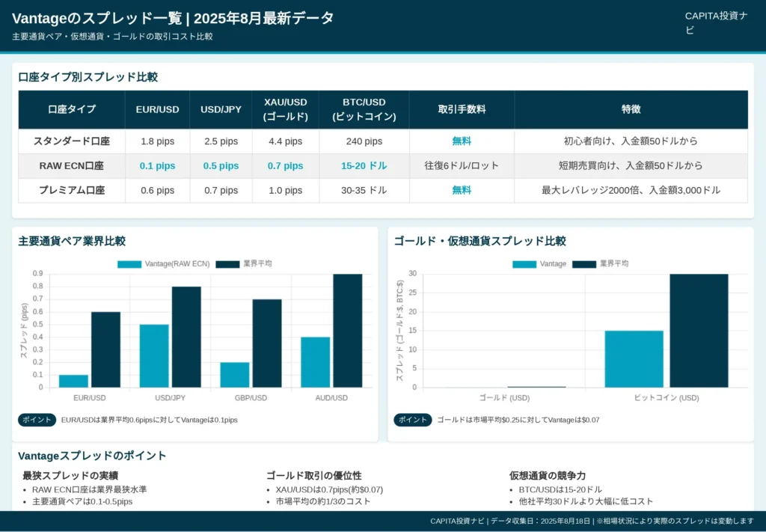Click 0.7 pips in the プレミアム口座 row

point(221,190)
